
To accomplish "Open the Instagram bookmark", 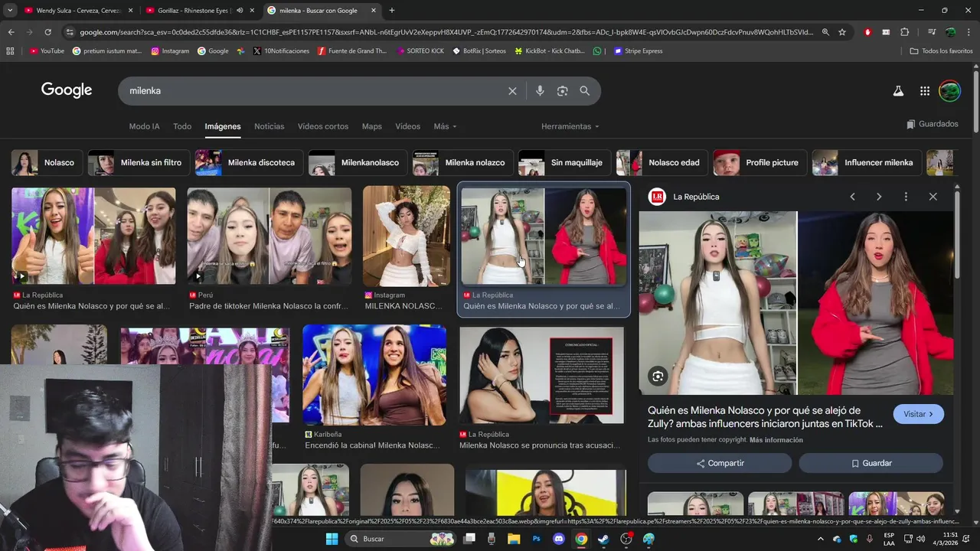I will (x=170, y=51).
